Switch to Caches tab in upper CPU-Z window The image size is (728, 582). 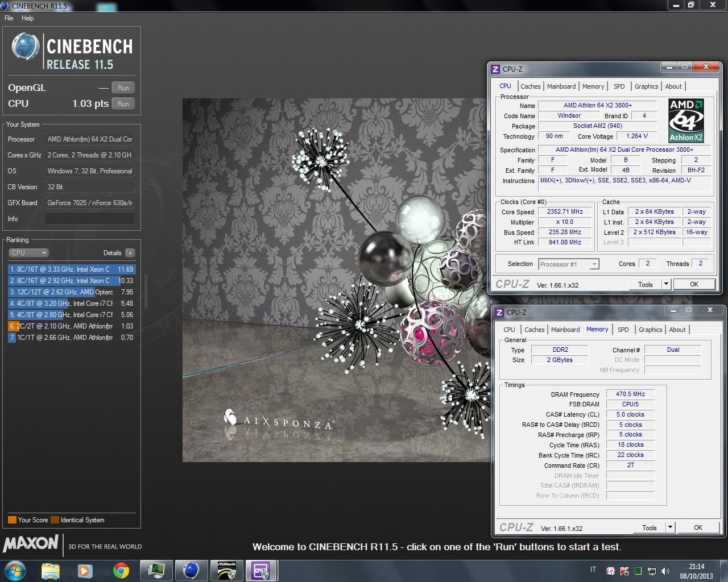[530, 86]
